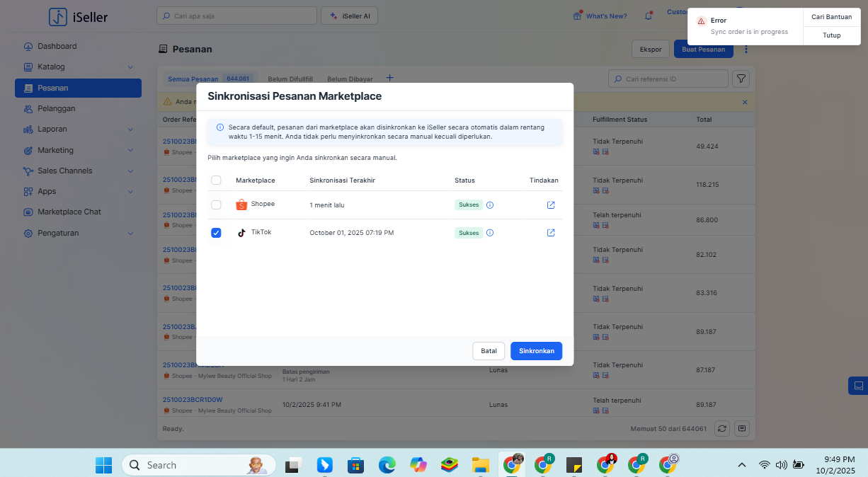This screenshot has width=868, height=477.
Task: Switch to Belum Difulfill tab
Action: pos(290,79)
